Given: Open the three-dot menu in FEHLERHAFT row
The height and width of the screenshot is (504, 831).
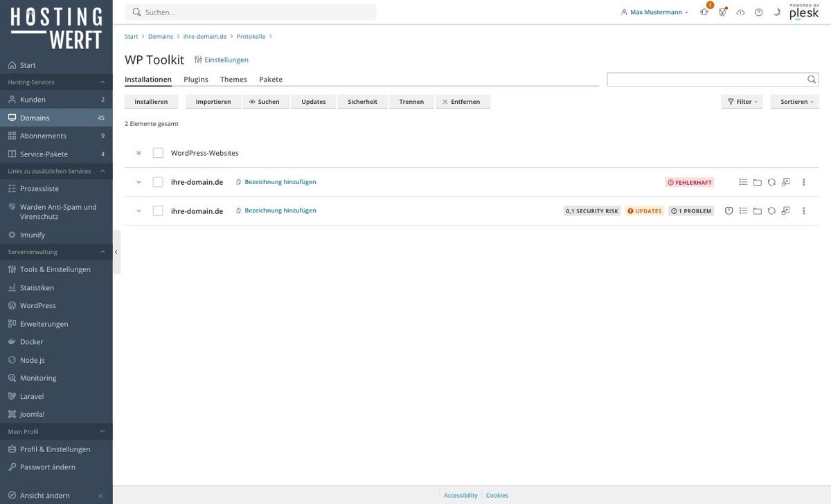Looking at the screenshot, I should click(804, 182).
